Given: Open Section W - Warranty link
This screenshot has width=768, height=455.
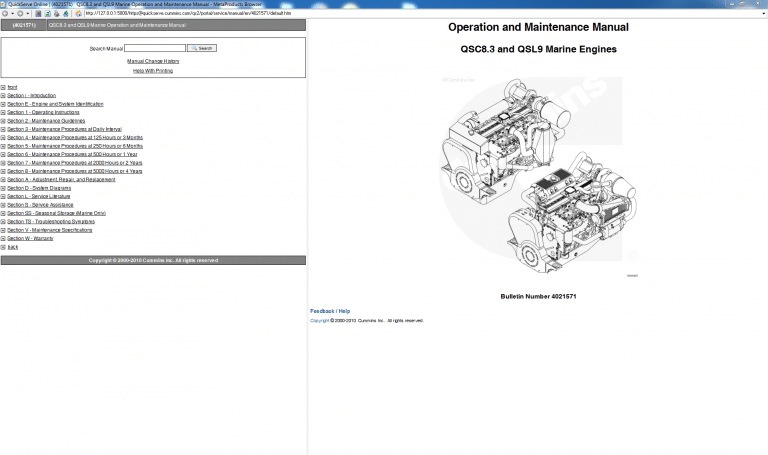Looking at the screenshot, I should pos(30,239).
